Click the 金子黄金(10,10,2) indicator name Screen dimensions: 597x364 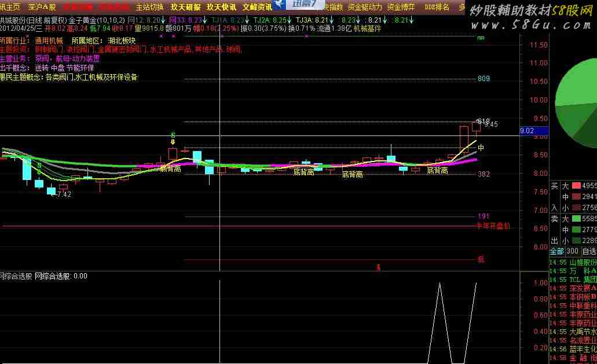click(97, 20)
